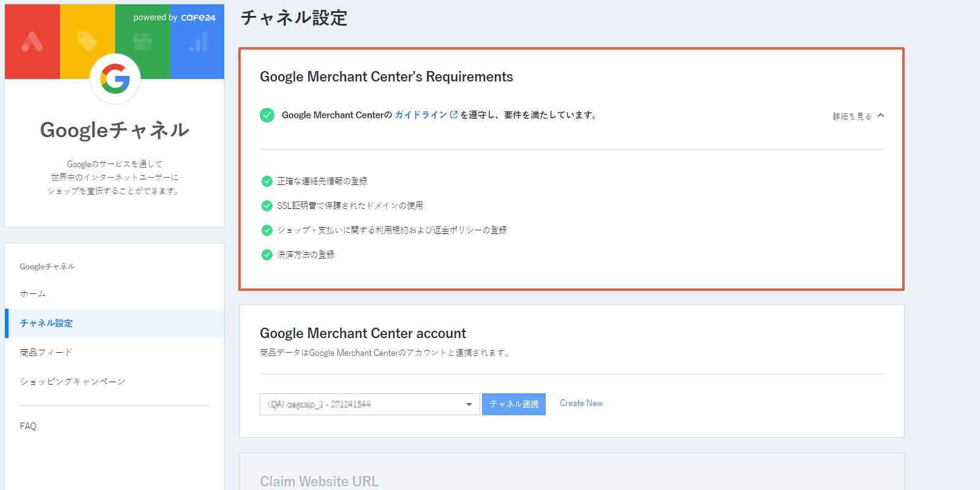Viewport: 980px width, 490px height.
Task: Click checkmark for 決済方法の登録
Action: [x=267, y=255]
